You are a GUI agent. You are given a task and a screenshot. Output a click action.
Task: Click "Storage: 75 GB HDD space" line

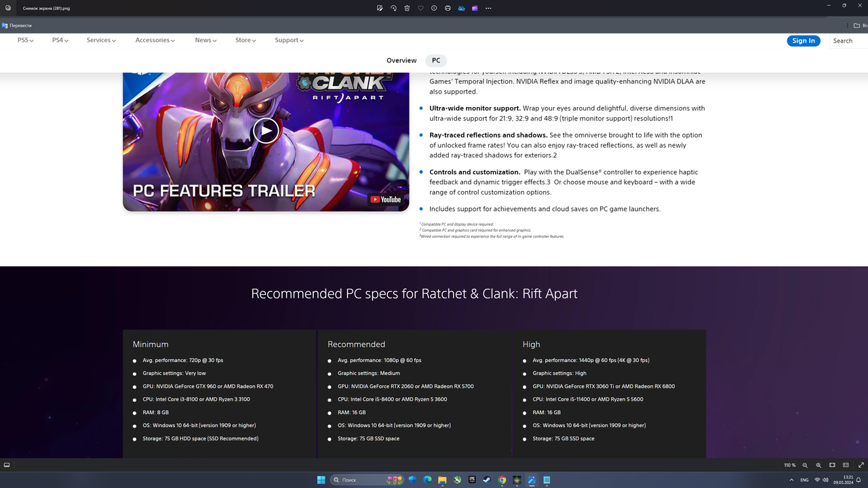point(200,439)
